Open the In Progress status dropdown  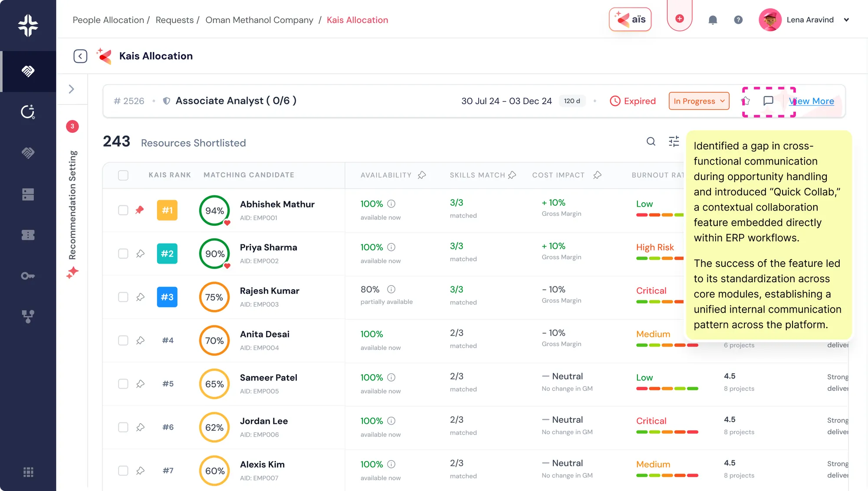tap(699, 101)
